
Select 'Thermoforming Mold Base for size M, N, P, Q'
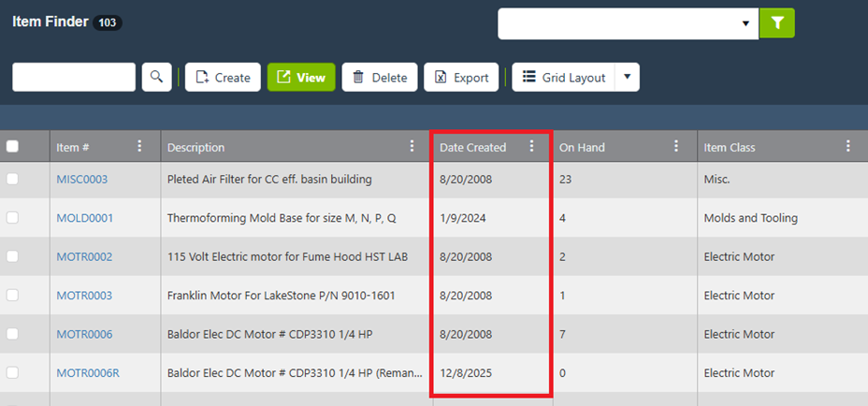pos(282,218)
